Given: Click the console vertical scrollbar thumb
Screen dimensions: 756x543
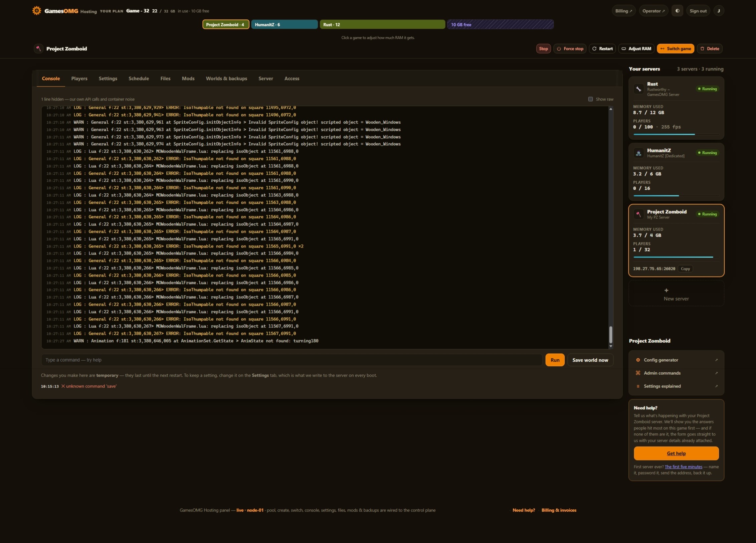Looking at the screenshot, I should point(611,335).
